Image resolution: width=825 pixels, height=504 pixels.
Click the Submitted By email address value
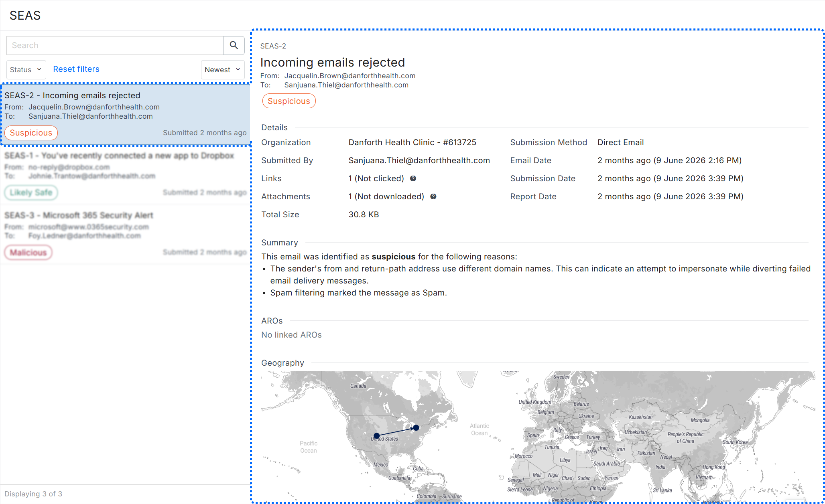coord(419,160)
